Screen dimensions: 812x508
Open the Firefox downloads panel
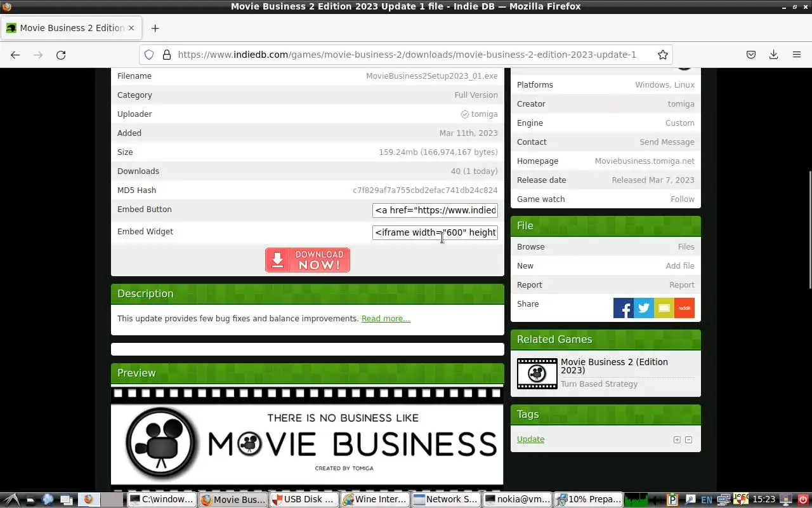pyautogui.click(x=774, y=55)
